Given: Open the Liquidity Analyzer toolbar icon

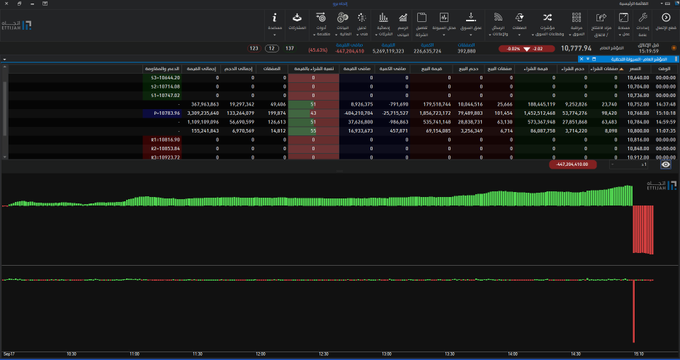Looking at the screenshot, I should pyautogui.click(x=443, y=18).
